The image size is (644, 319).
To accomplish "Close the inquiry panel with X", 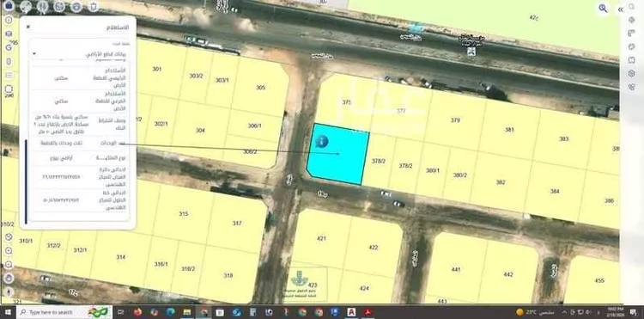I will [x=28, y=27].
